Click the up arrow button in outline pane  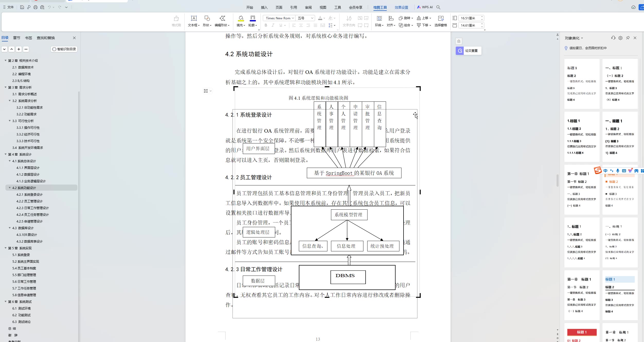pos(12,49)
